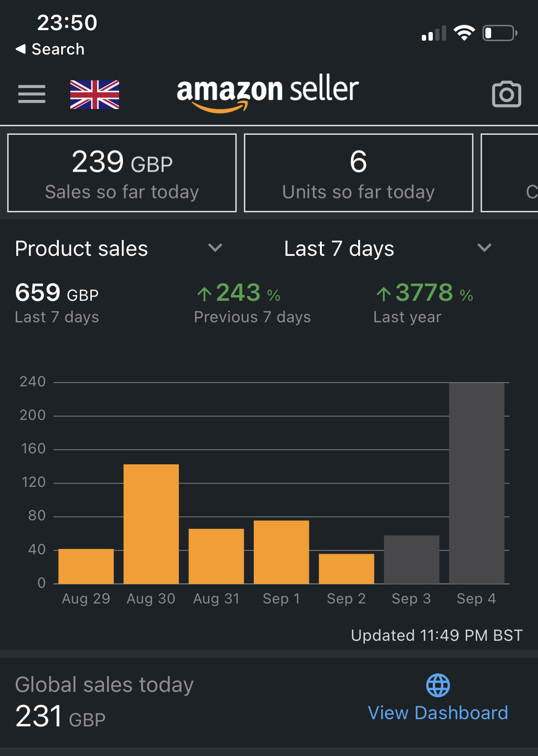Go back to Search via back arrow
The image size is (538, 756).
click(50, 49)
